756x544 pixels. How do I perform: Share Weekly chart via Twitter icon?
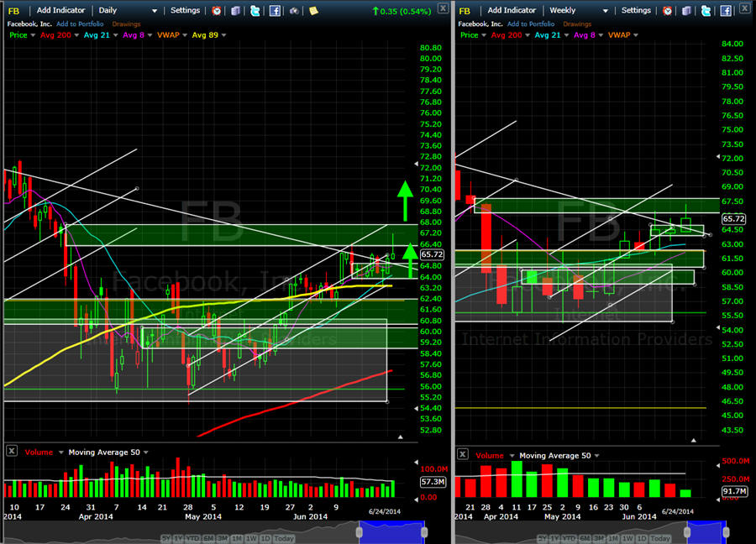[706, 11]
